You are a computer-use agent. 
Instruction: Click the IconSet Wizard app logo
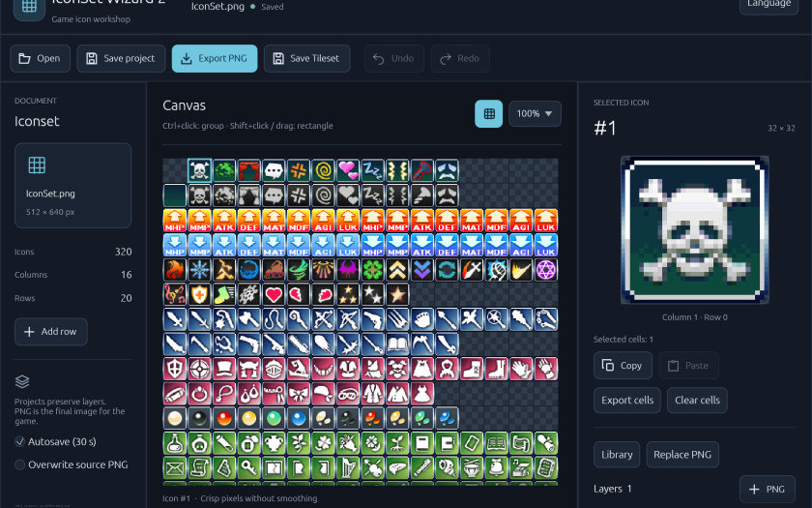point(29,6)
